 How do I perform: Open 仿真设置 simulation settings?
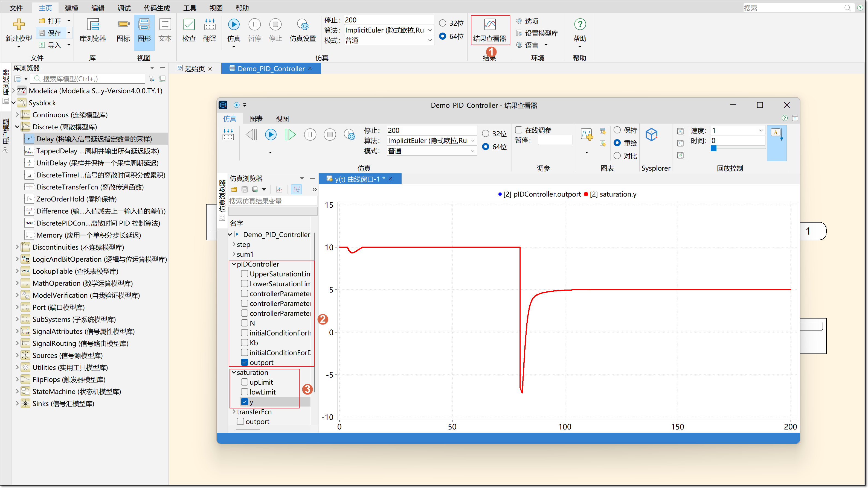tap(303, 25)
